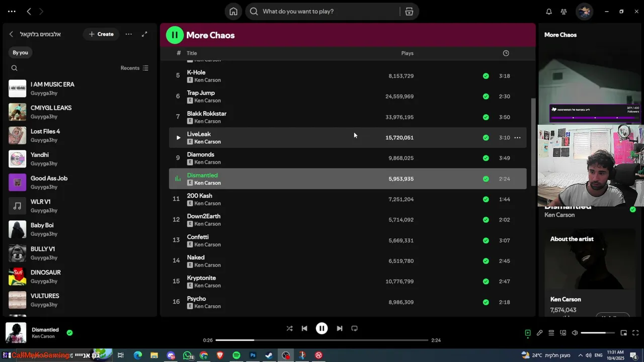Skip to the previous track

[304, 328]
